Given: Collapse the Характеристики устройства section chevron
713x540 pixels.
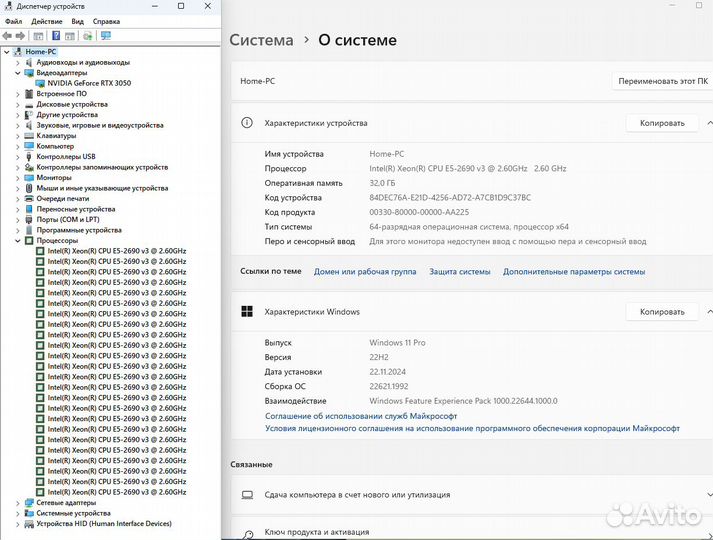Looking at the screenshot, I should coord(709,123).
